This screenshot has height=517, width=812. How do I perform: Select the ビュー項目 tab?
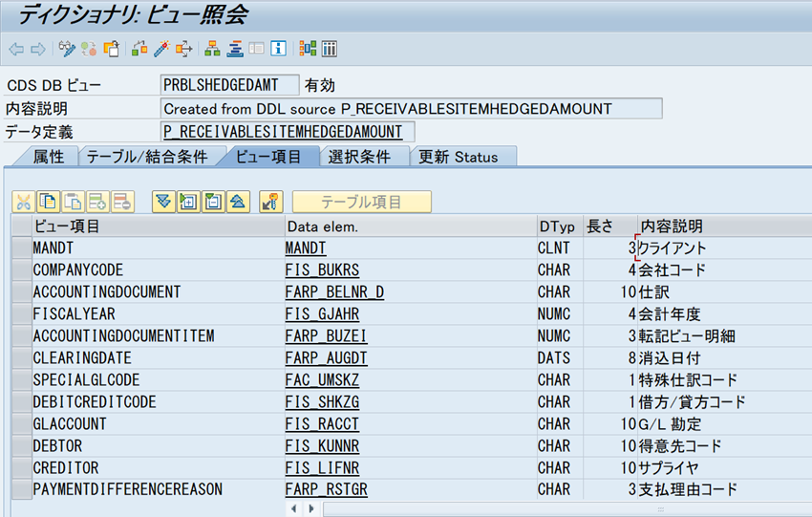(268, 157)
